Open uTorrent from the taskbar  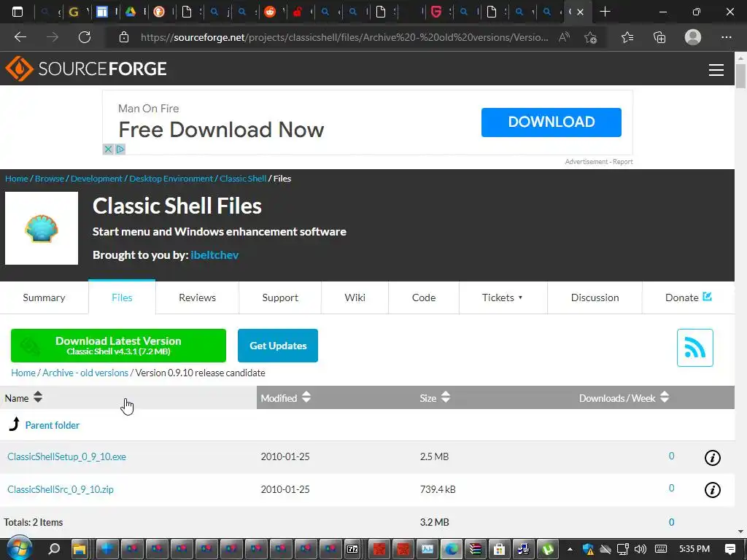tap(547, 549)
